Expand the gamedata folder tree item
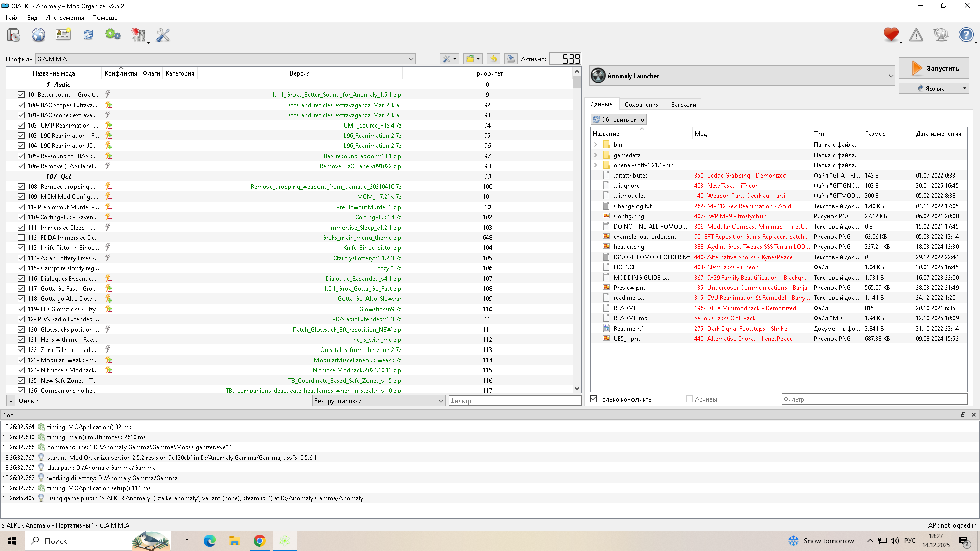Screen dimensions: 980x551 (x=595, y=155)
